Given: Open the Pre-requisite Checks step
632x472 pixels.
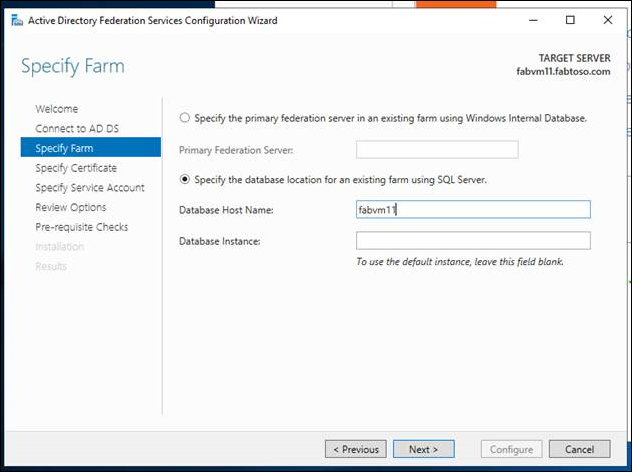Looking at the screenshot, I should point(81,227).
